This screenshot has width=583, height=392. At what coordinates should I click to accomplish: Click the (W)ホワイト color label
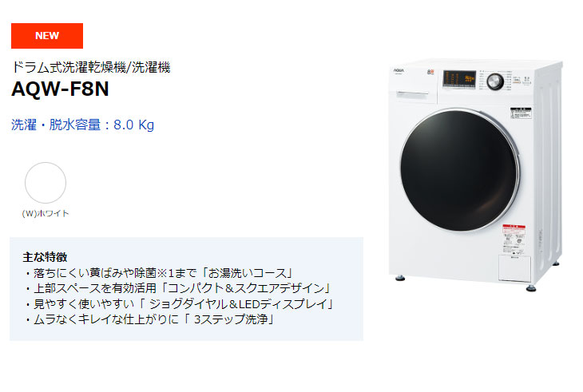point(46,213)
